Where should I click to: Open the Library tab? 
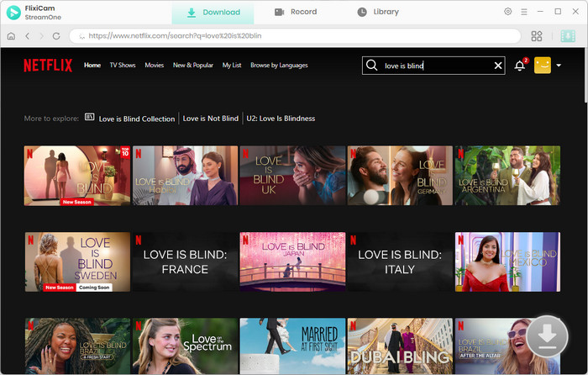tap(378, 12)
